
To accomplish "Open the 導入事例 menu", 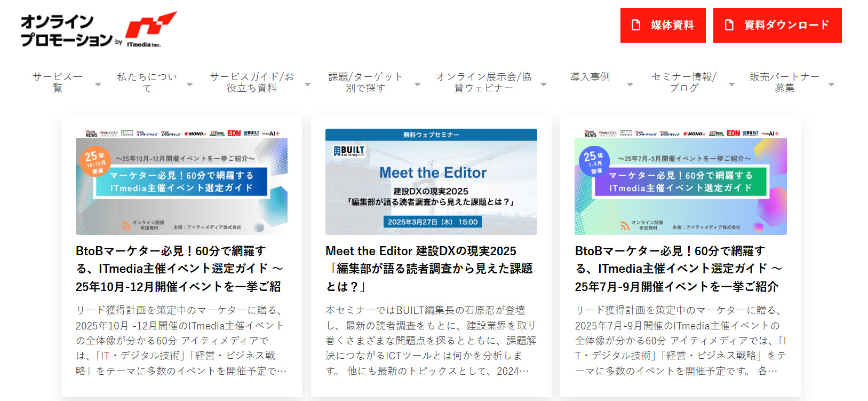I will pos(590,77).
